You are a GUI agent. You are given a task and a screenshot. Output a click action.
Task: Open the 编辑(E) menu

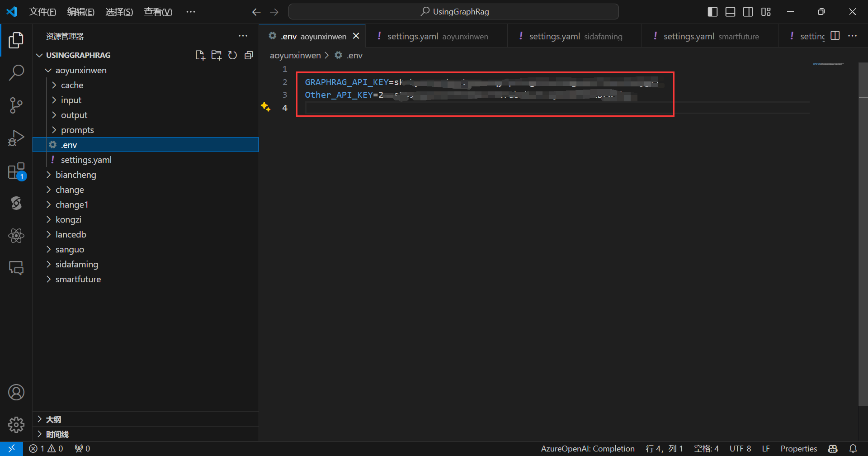pyautogui.click(x=81, y=12)
